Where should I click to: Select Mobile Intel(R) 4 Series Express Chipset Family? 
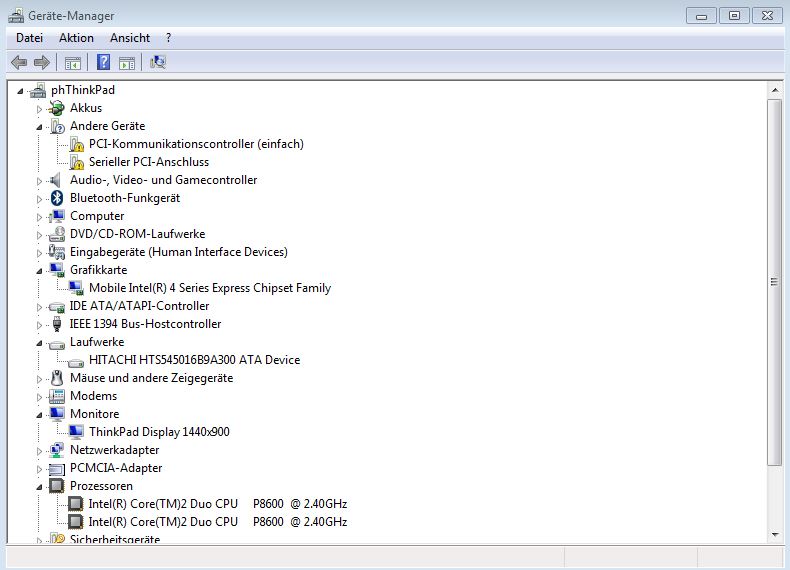210,288
